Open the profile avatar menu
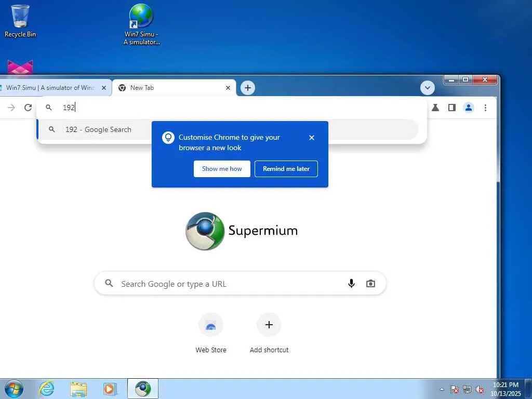The height and width of the screenshot is (399, 532). (469, 108)
